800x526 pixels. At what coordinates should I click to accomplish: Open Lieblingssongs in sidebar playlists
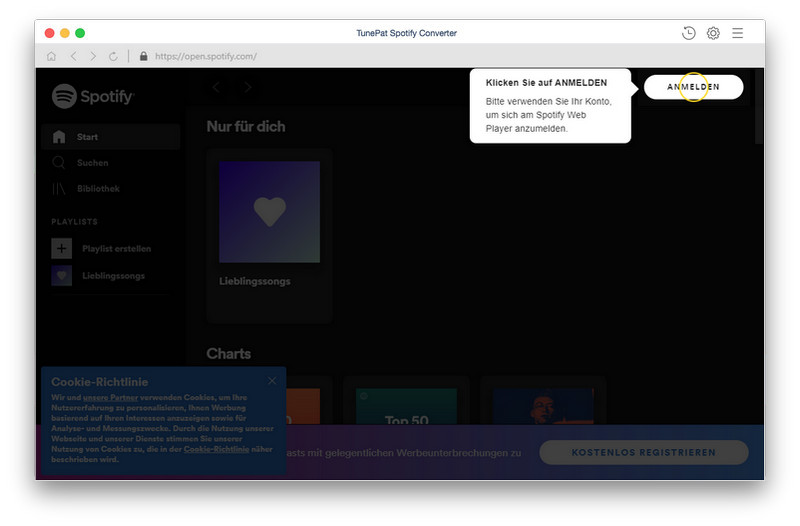114,276
